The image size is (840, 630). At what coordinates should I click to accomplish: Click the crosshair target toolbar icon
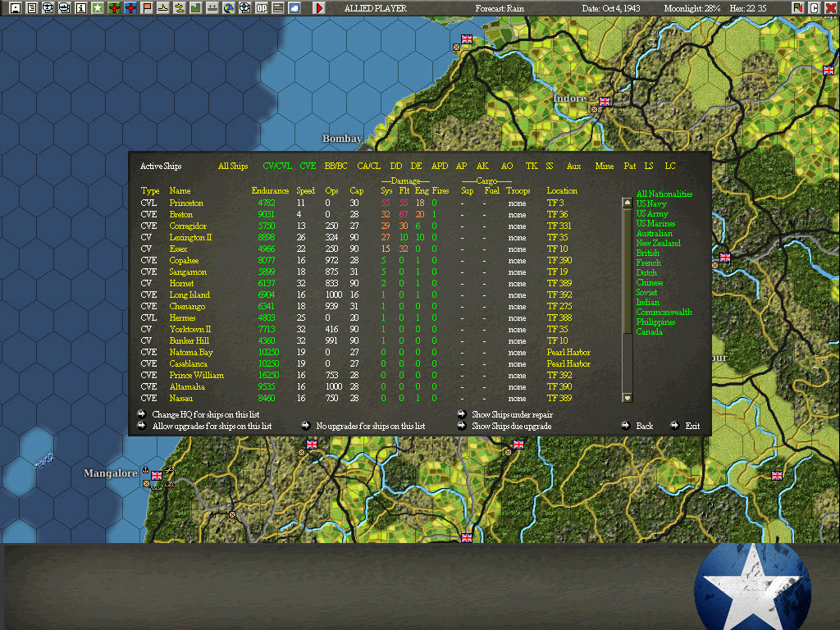pyautogui.click(x=244, y=8)
